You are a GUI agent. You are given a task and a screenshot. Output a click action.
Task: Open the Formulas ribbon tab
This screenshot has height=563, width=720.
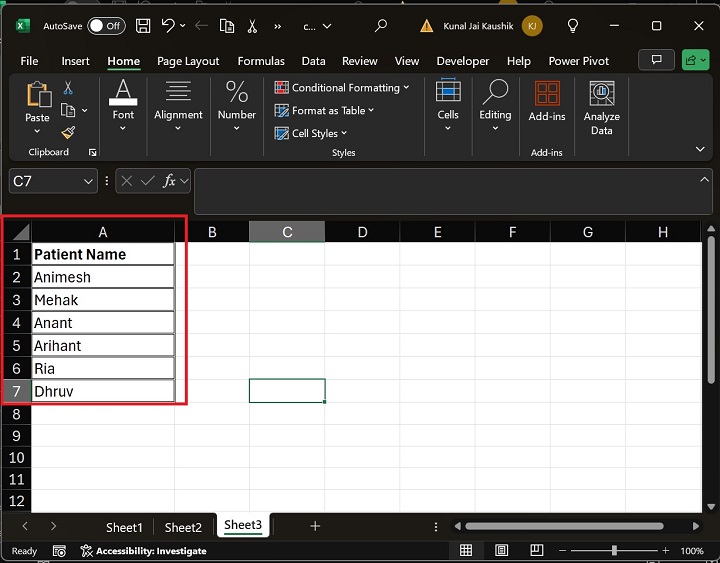261,61
